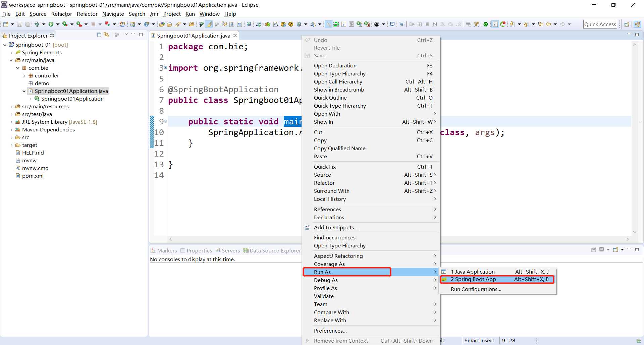This screenshot has height=345, width=644.
Task: Click editor horizontal scrollbar left arrow
Action: click(x=171, y=239)
